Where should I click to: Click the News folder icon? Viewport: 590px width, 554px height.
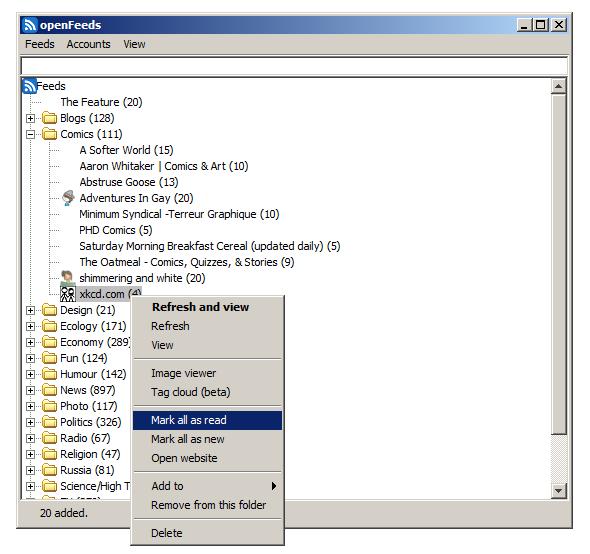(x=49, y=390)
